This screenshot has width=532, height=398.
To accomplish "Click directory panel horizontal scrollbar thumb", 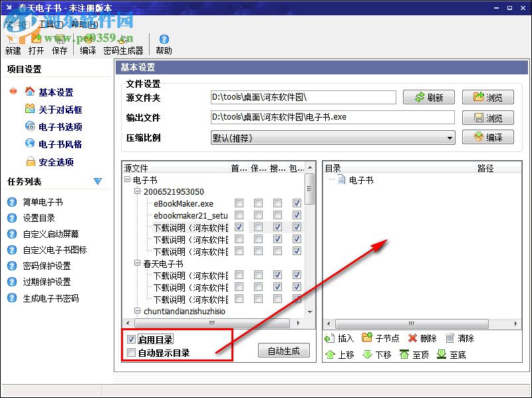I will tap(412, 324).
